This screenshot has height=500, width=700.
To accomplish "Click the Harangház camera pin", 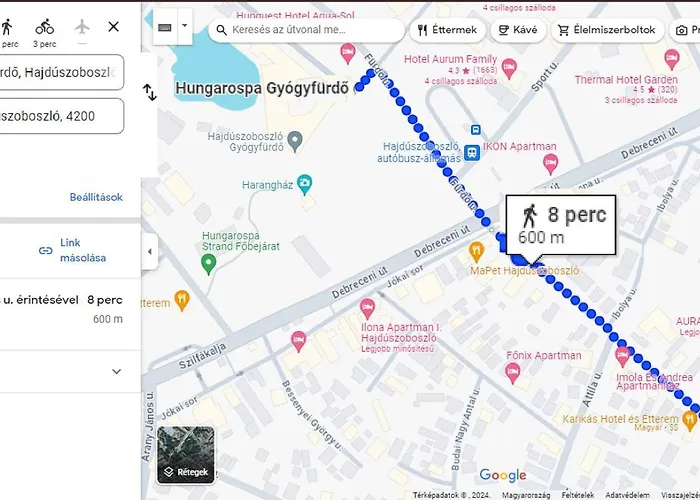I will (304, 184).
